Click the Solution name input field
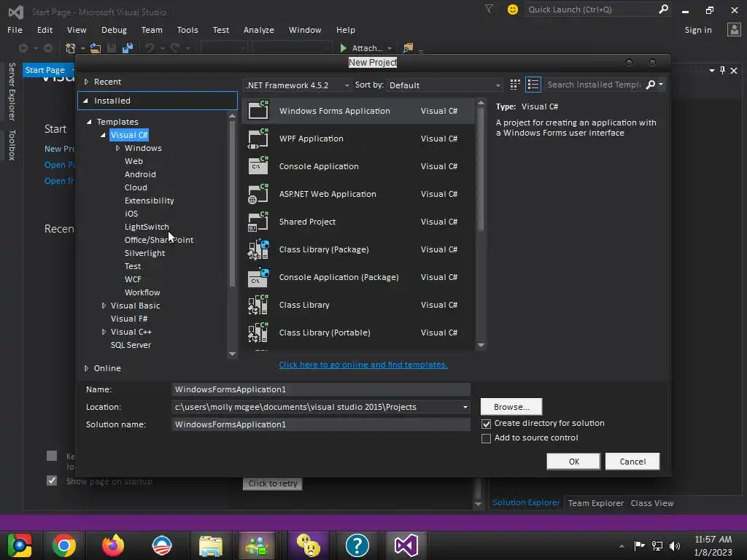 pyautogui.click(x=321, y=424)
